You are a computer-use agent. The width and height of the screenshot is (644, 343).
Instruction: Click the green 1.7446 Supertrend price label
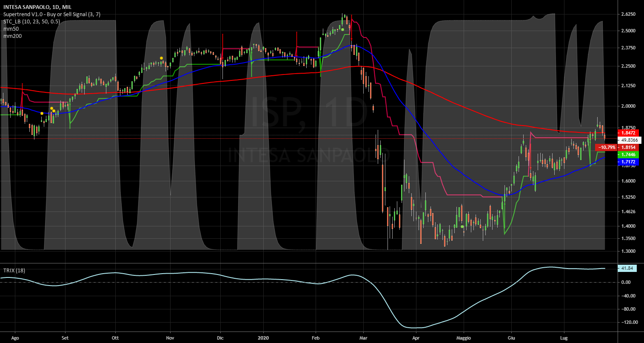click(627, 154)
